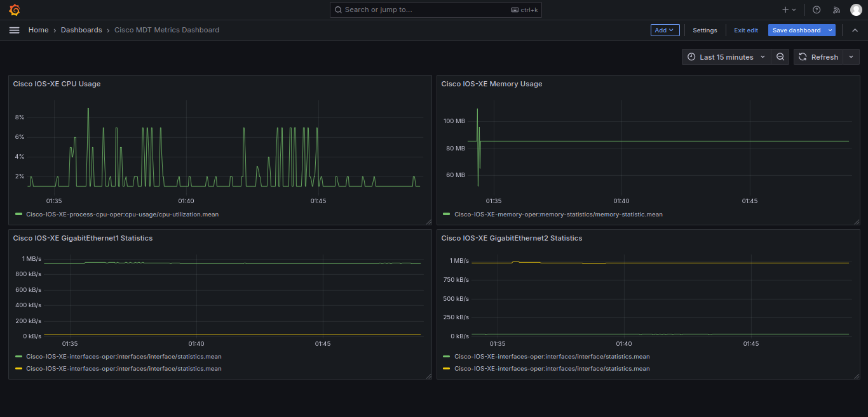
Task: Open the GigabitEthernet1 Statistics panel title
Action: [83, 238]
